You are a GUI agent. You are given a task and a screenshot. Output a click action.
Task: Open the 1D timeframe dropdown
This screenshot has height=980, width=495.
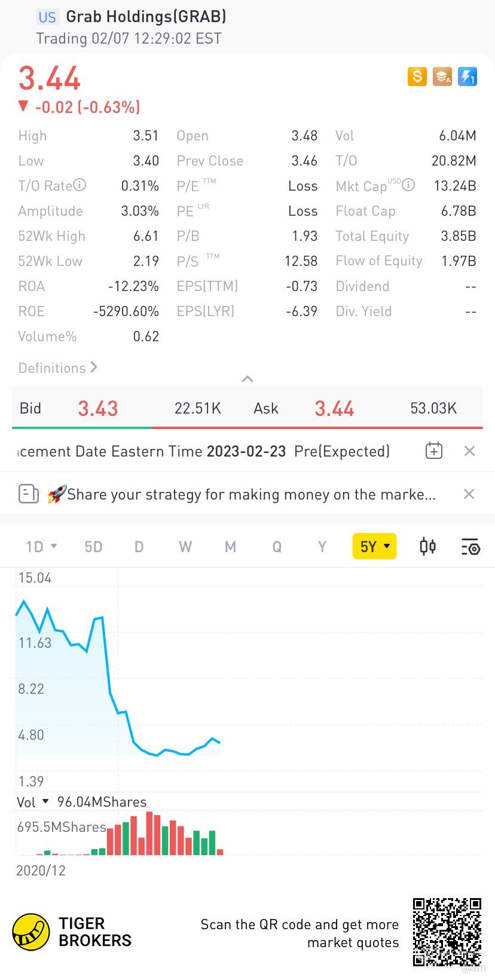41,546
